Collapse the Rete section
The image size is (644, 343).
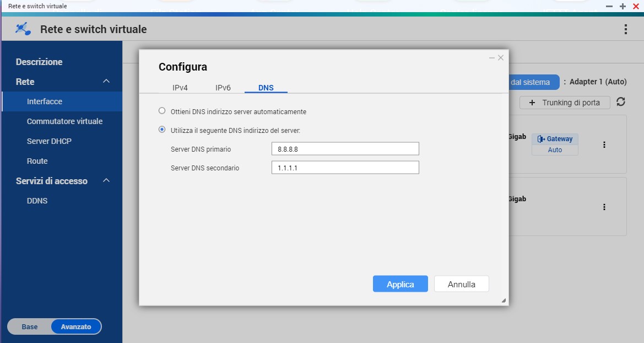click(106, 82)
